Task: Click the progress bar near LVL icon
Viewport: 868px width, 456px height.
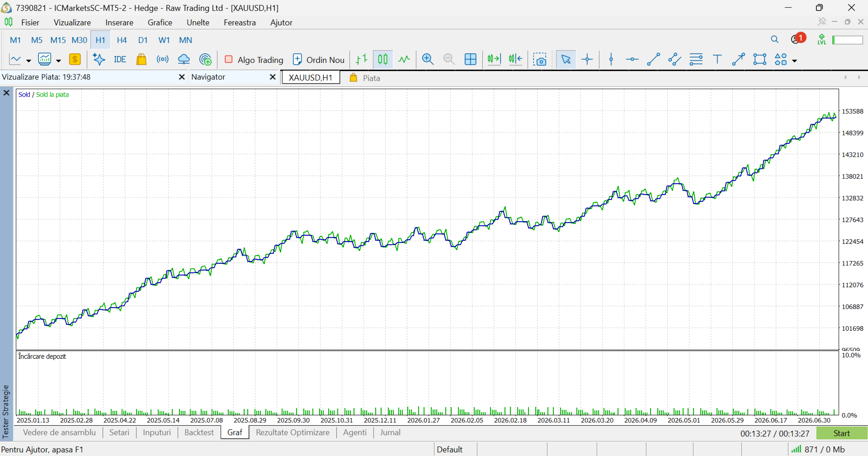Action: click(848, 40)
